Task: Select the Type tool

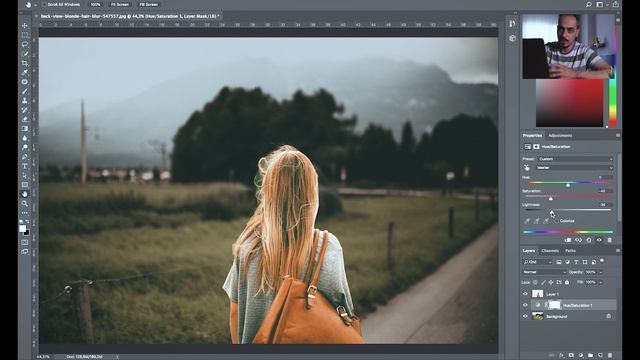Action: 25,167
